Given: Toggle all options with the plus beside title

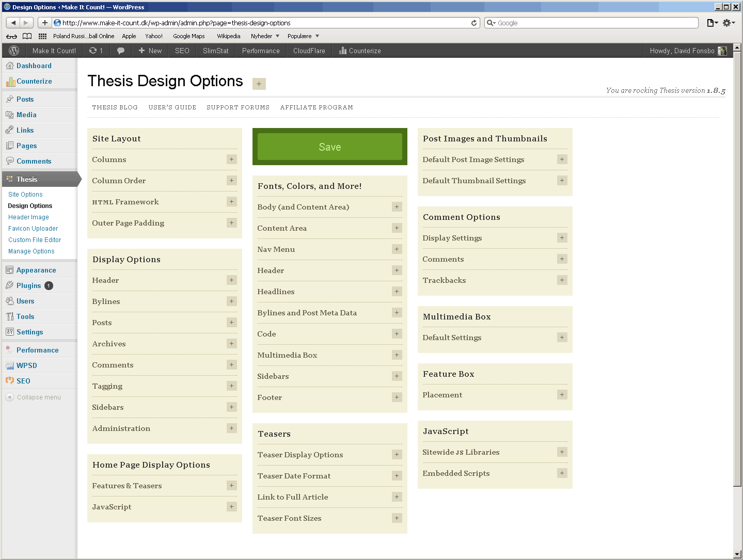Looking at the screenshot, I should coord(259,84).
